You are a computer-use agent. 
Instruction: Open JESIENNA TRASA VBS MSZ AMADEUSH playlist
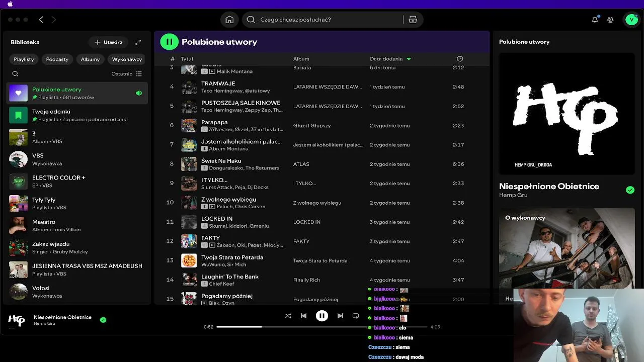(77, 269)
